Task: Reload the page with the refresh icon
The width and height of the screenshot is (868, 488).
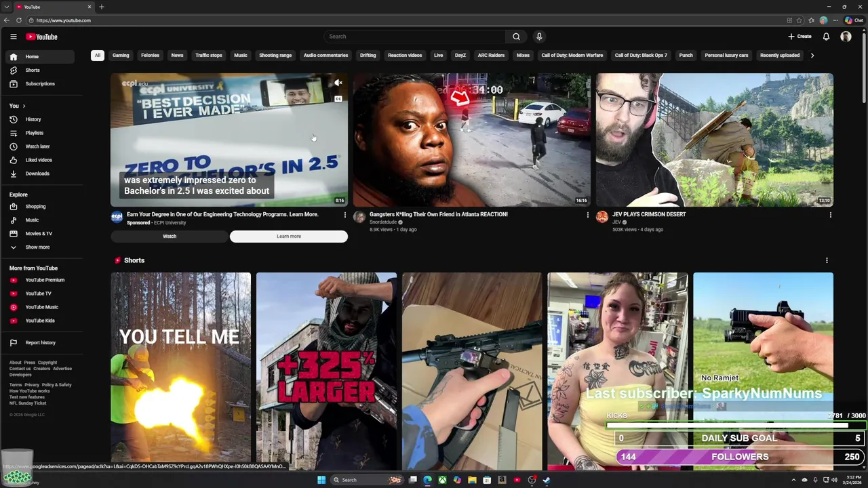Action: (x=19, y=20)
